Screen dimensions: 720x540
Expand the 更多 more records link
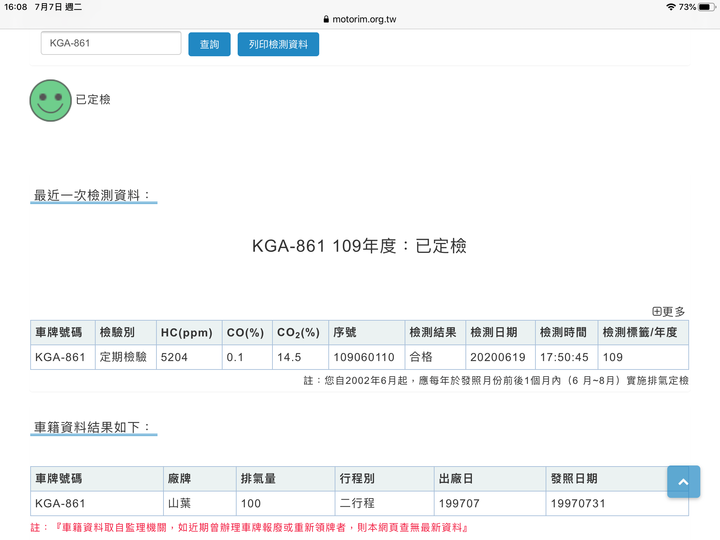pos(669,312)
